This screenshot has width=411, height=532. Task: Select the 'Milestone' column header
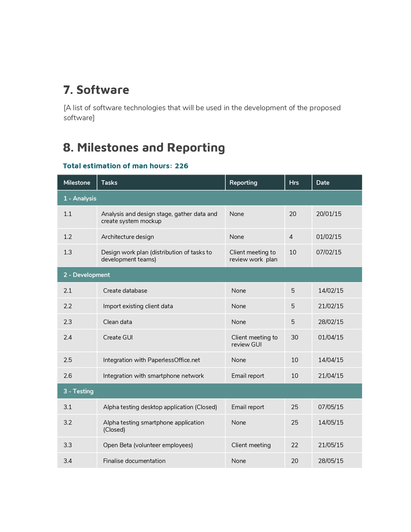coord(77,182)
